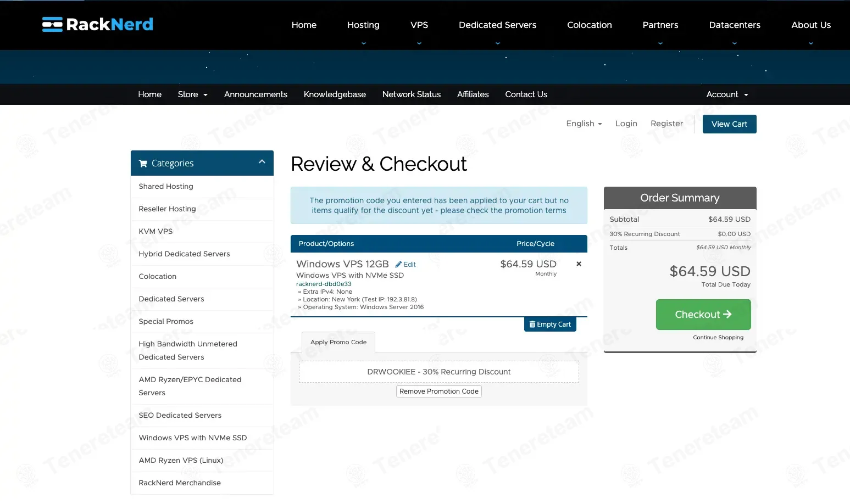The width and height of the screenshot is (850, 504).
Task: Click the 30% Recurring Discount summary row
Action: (x=680, y=234)
